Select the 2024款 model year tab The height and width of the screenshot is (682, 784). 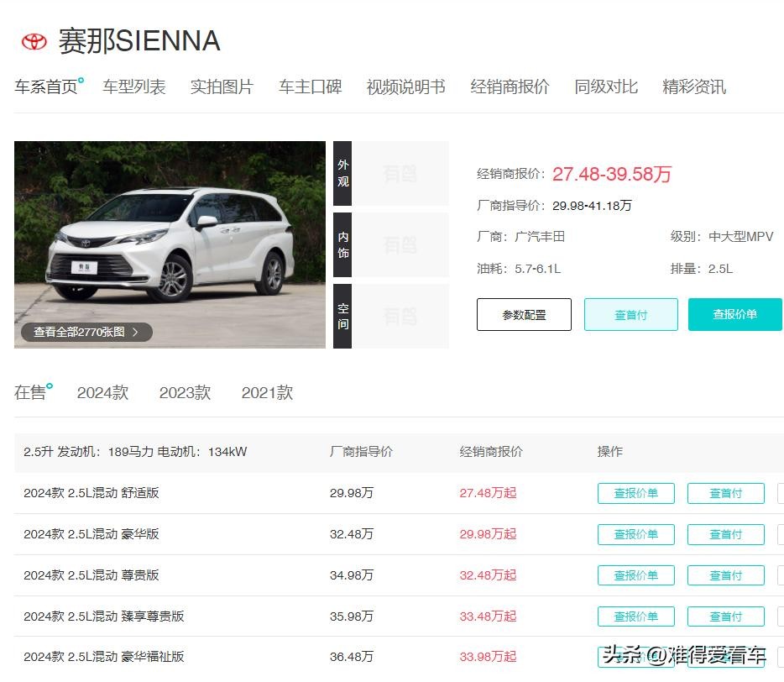click(102, 392)
